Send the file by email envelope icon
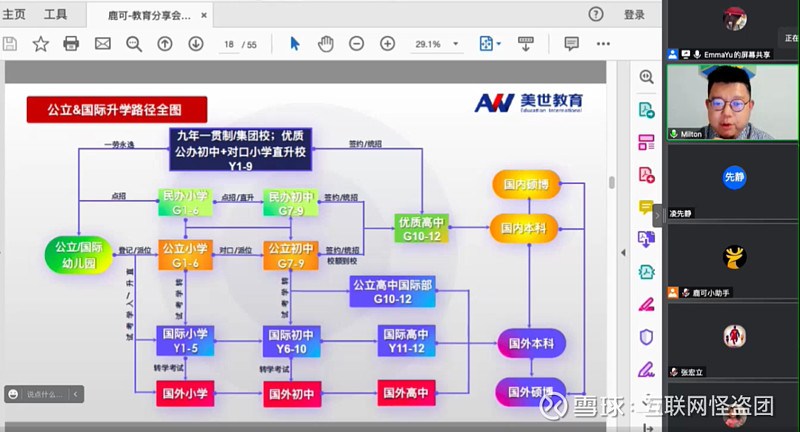The width and height of the screenshot is (800, 432). tap(103, 44)
